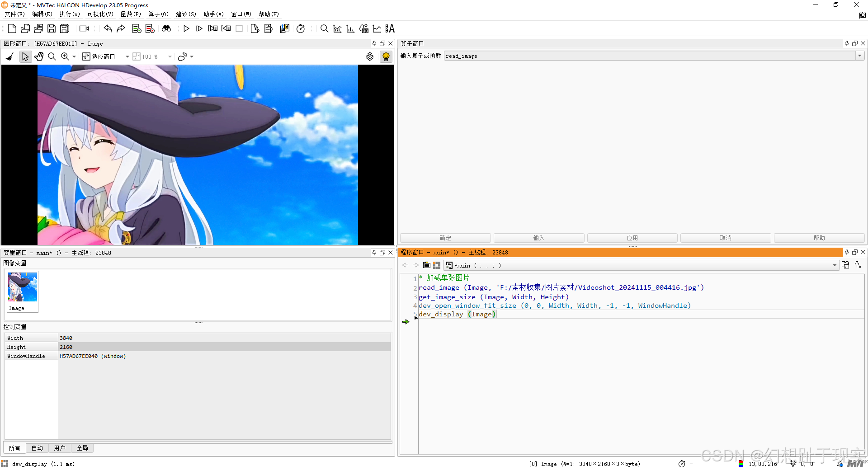Click the Save All toolbar icon
The image size is (868, 470).
[x=65, y=29]
